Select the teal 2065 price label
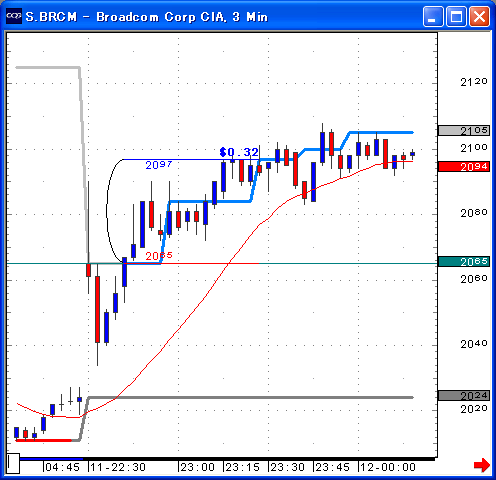 point(464,262)
